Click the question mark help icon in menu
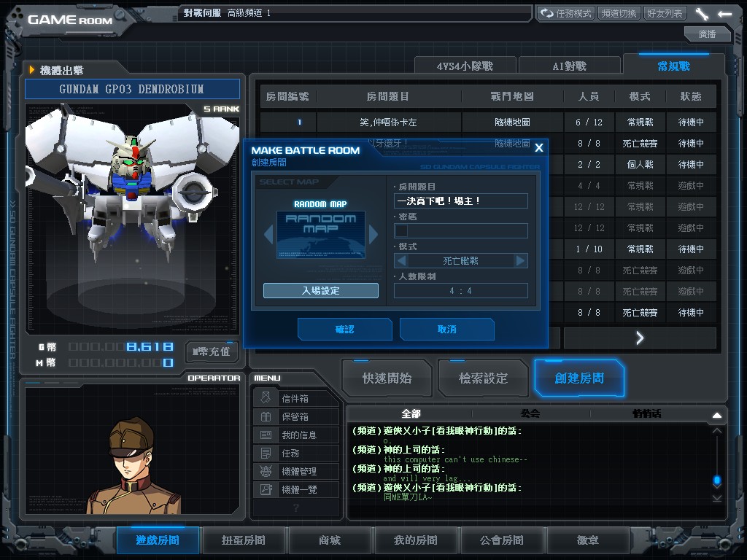The width and height of the screenshot is (747, 560). [296, 507]
